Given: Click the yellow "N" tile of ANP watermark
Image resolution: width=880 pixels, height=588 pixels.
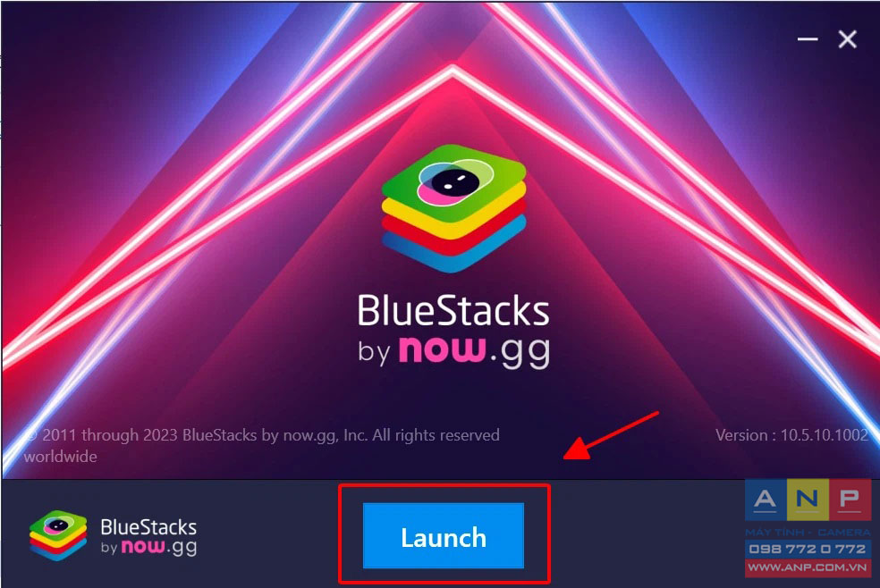Looking at the screenshot, I should click(x=808, y=500).
